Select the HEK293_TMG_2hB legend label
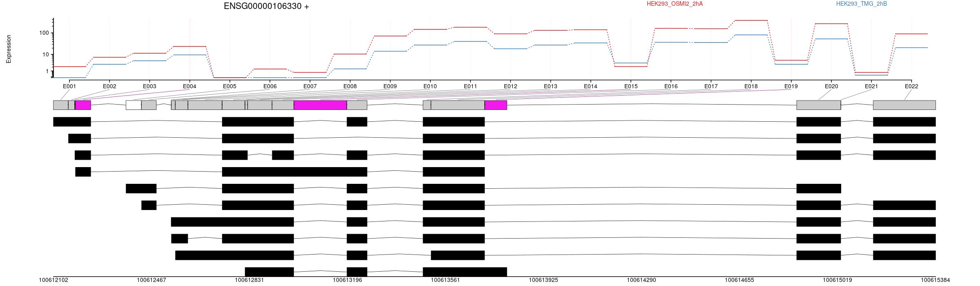Screen dimensions: 980x286 [862, 4]
